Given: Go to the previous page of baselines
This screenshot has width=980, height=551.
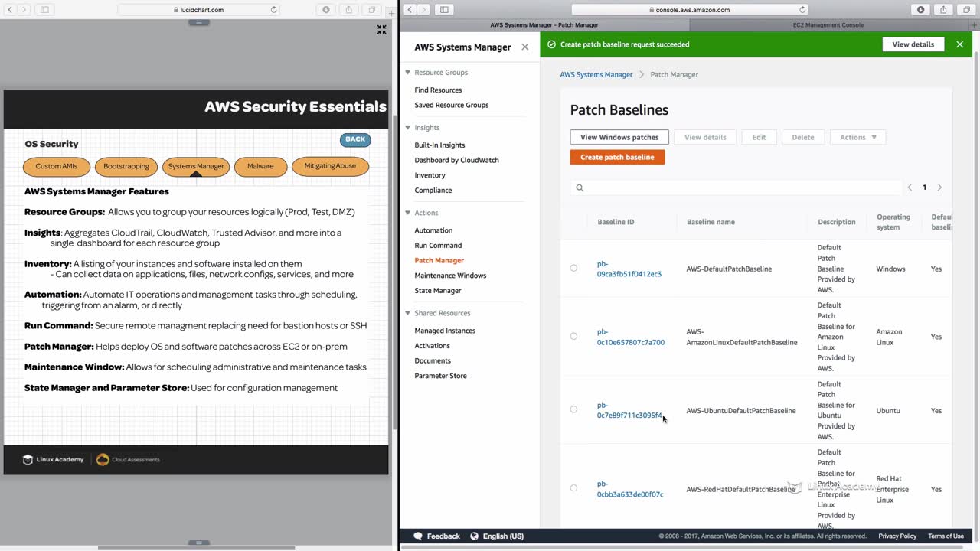Looking at the screenshot, I should coord(910,187).
